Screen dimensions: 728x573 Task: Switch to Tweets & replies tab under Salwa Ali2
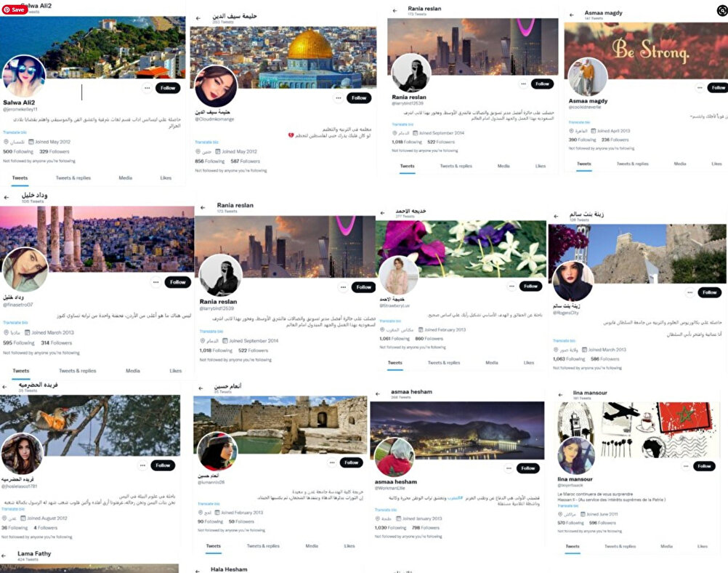(x=73, y=178)
